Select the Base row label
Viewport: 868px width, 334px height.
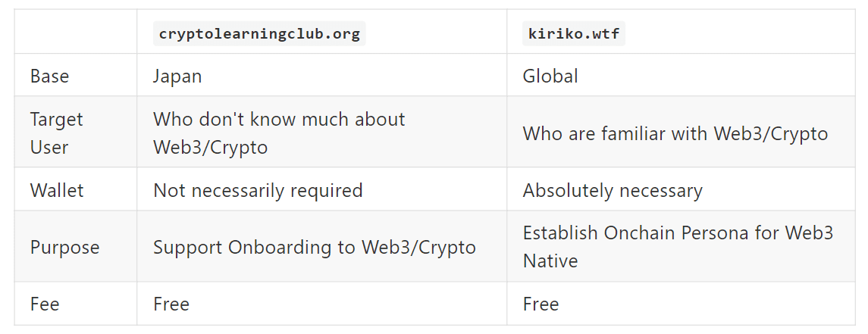(49, 76)
